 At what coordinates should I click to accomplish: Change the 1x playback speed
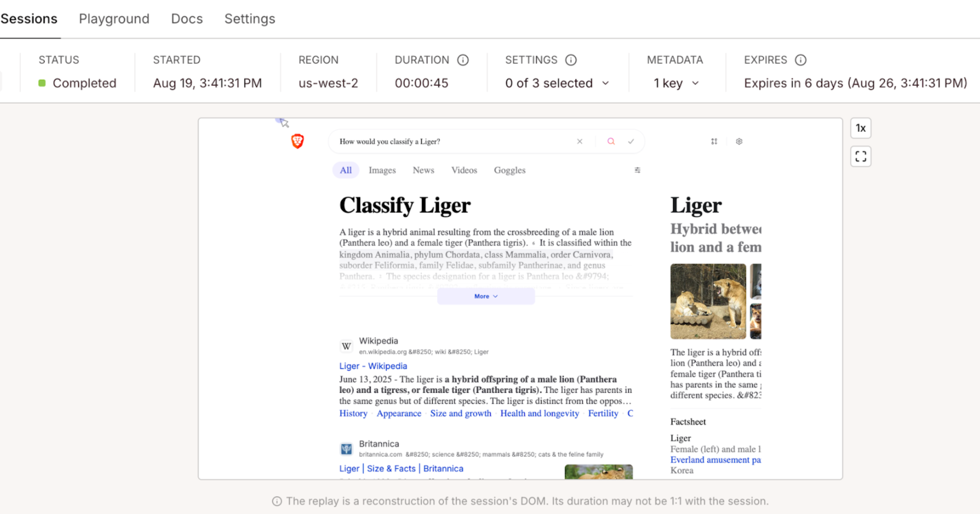click(861, 128)
